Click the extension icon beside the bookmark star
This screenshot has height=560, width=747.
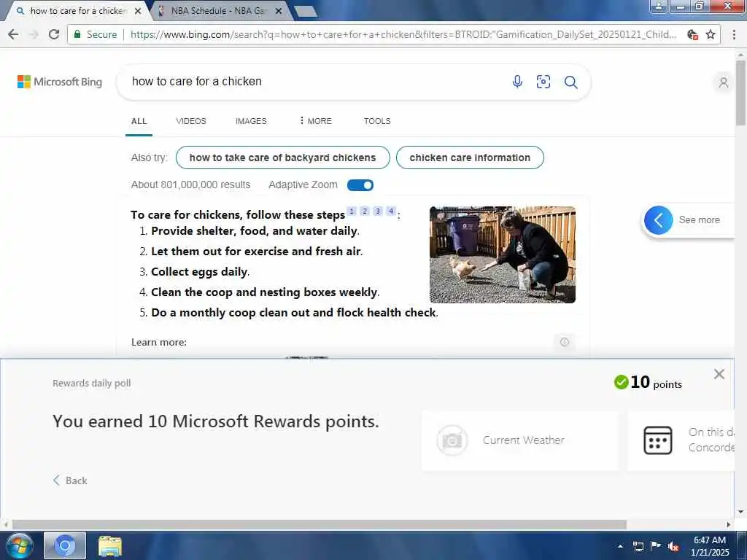coord(693,34)
